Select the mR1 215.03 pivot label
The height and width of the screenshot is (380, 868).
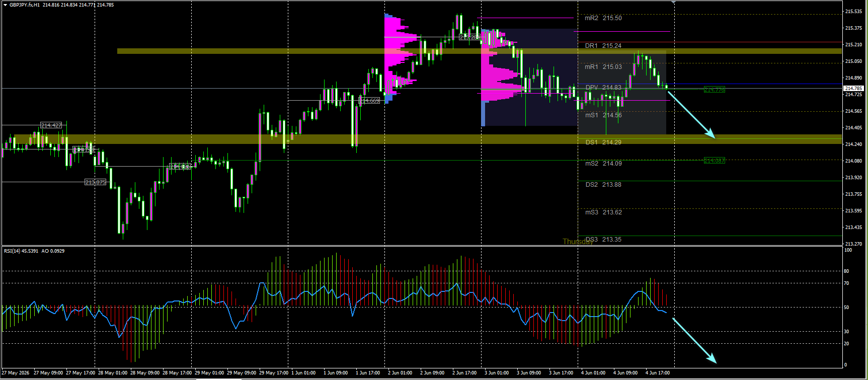[x=603, y=67]
